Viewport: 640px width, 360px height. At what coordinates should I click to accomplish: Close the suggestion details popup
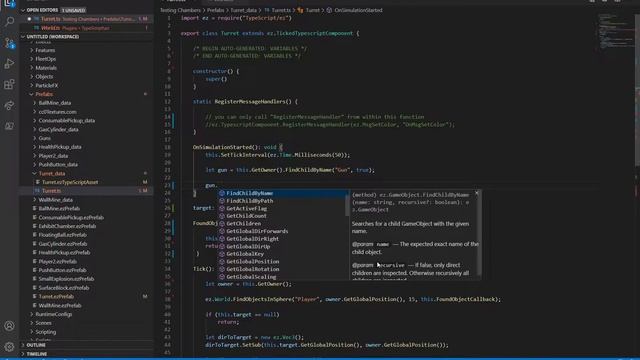[x=476, y=193]
